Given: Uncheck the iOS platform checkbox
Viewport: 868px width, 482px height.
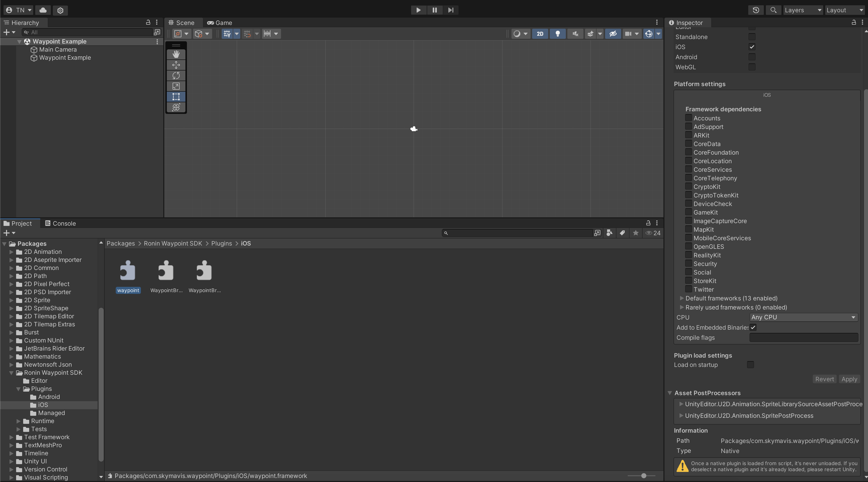Looking at the screenshot, I should 752,47.
